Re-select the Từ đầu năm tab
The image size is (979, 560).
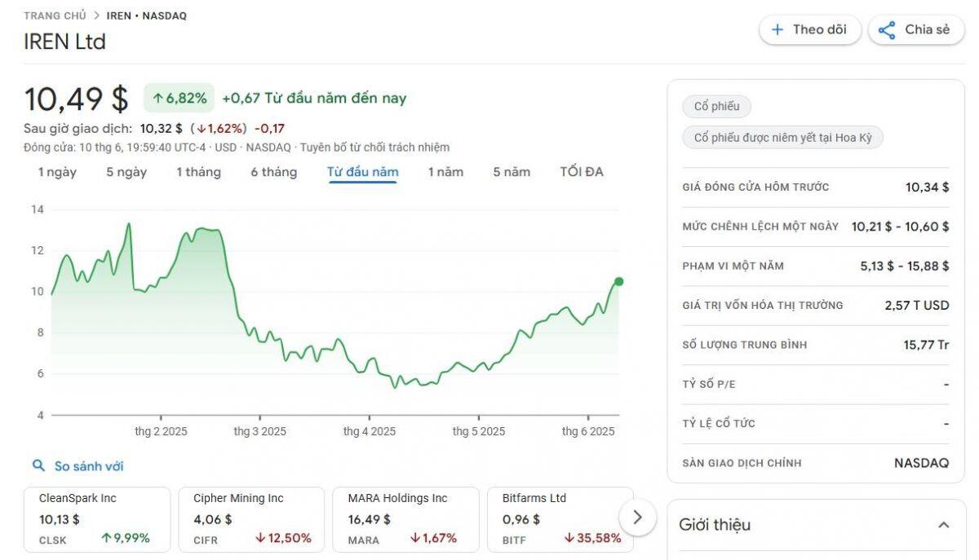[x=362, y=172]
